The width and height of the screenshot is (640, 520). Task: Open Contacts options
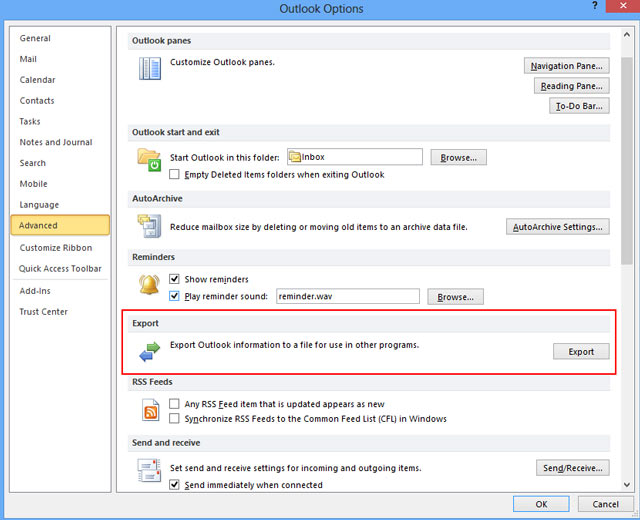click(60, 101)
